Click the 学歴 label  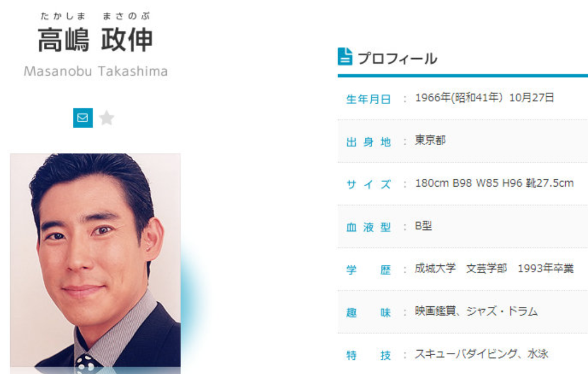369,270
